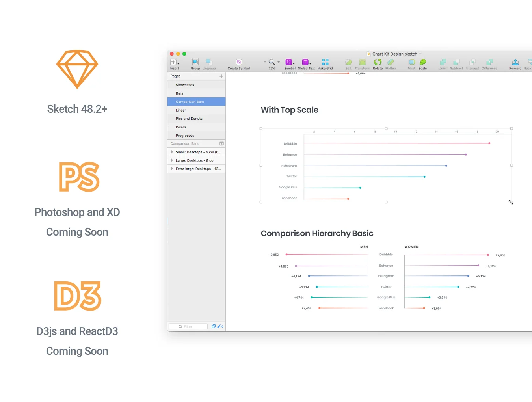Image resolution: width=532 pixels, height=402 pixels.
Task: Click the Flatten toolbar icon
Action: 391,62
